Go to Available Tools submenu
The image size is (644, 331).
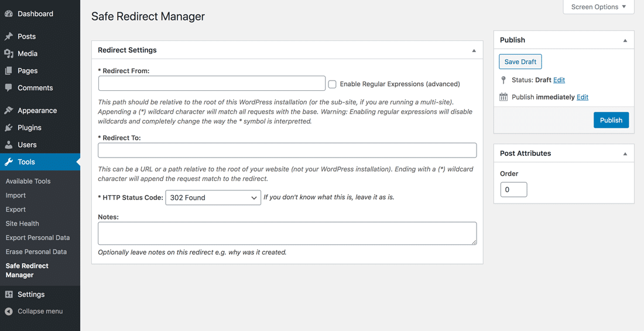click(x=28, y=182)
